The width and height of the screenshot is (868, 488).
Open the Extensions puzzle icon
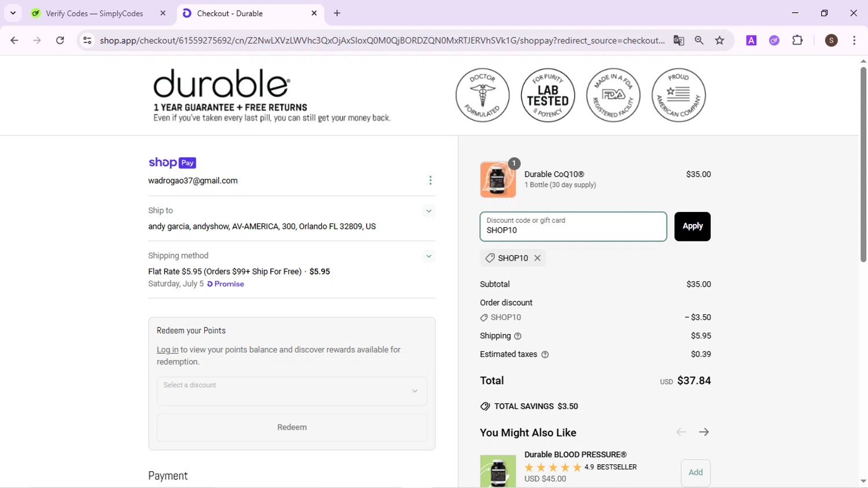coord(797,41)
